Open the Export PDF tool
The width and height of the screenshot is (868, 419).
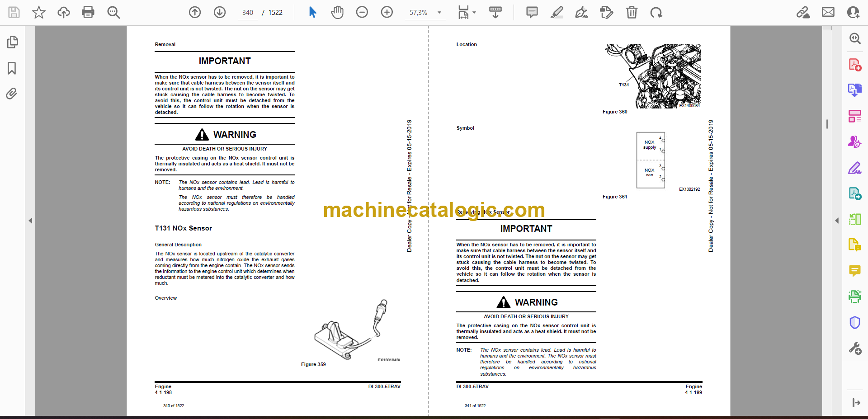(x=855, y=90)
